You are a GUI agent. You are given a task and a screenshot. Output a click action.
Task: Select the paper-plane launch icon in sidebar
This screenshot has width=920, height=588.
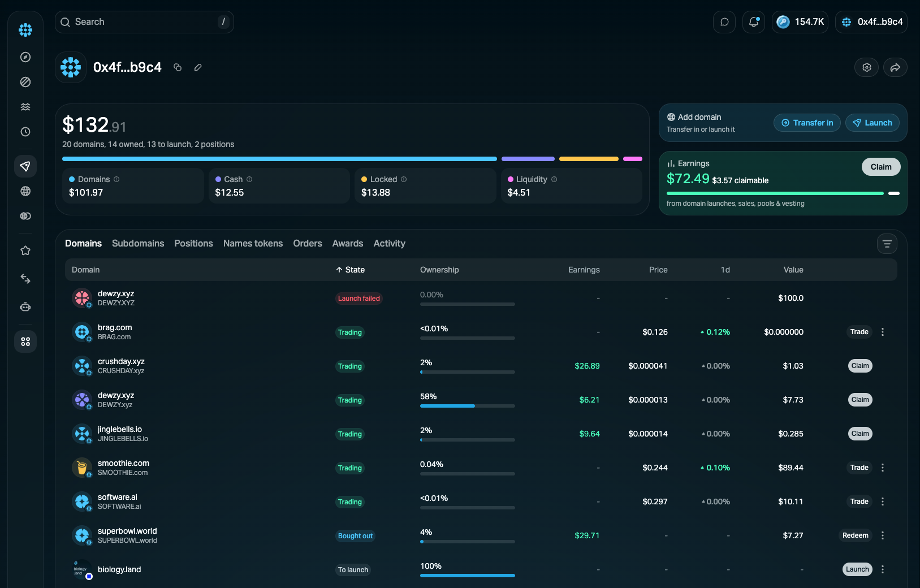(25, 166)
